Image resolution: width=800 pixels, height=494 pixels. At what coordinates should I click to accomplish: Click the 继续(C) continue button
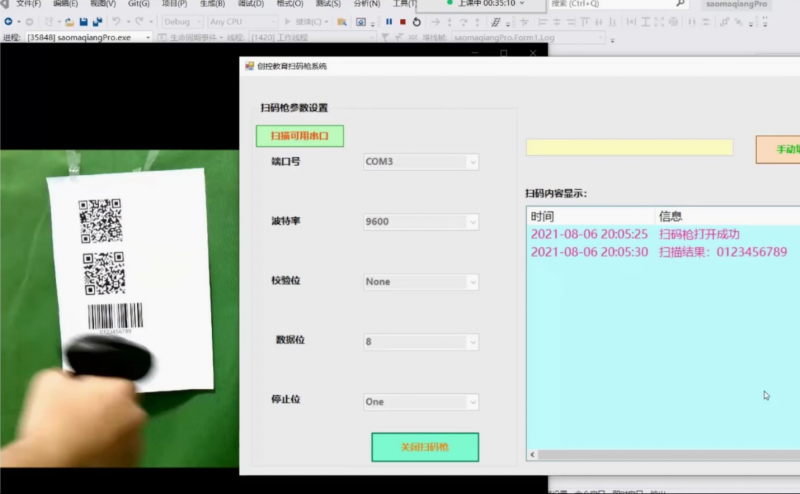[x=305, y=22]
